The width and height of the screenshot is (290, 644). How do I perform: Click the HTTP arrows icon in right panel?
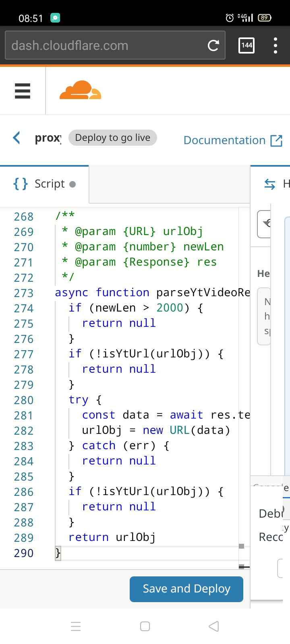point(269,184)
